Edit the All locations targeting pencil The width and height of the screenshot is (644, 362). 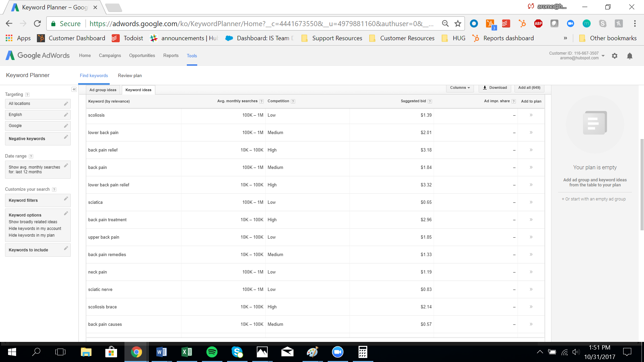(x=66, y=104)
